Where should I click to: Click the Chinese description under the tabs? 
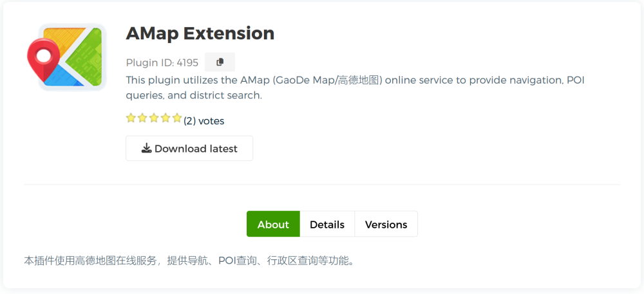tap(190, 261)
